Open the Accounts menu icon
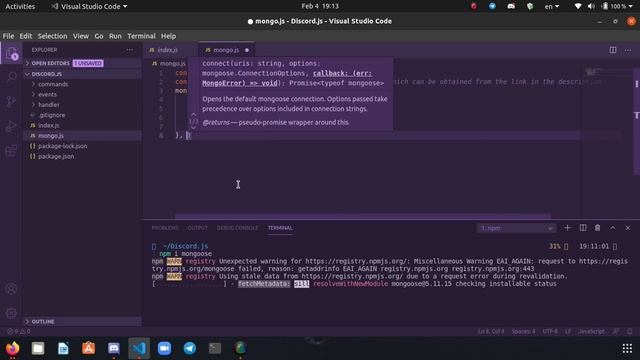 click(11, 289)
